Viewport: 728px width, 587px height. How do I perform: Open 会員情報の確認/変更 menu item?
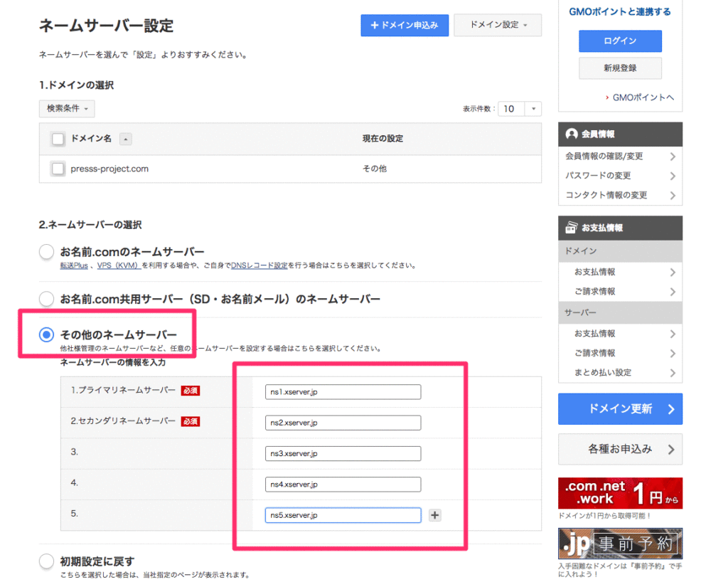coord(620,157)
